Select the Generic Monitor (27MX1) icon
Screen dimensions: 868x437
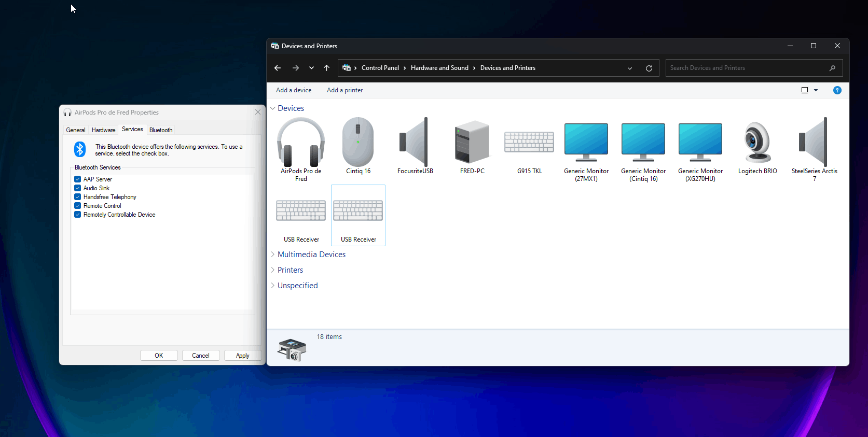(x=586, y=143)
